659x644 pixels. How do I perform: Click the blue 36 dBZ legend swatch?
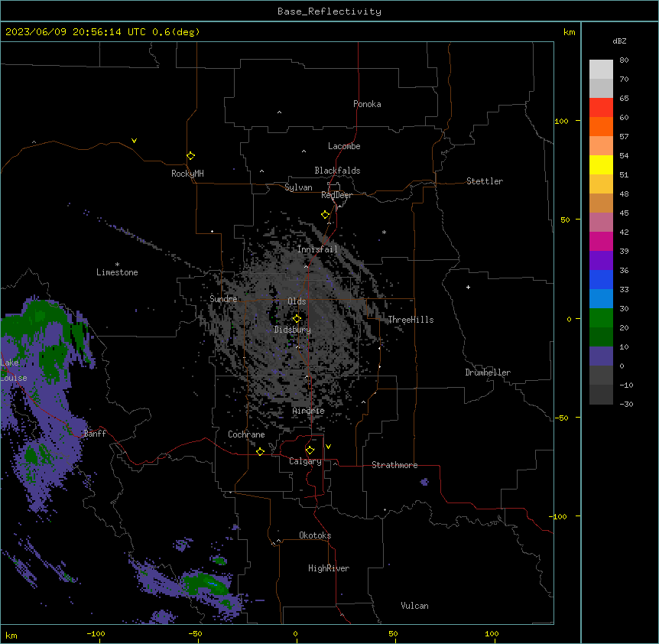(601, 279)
